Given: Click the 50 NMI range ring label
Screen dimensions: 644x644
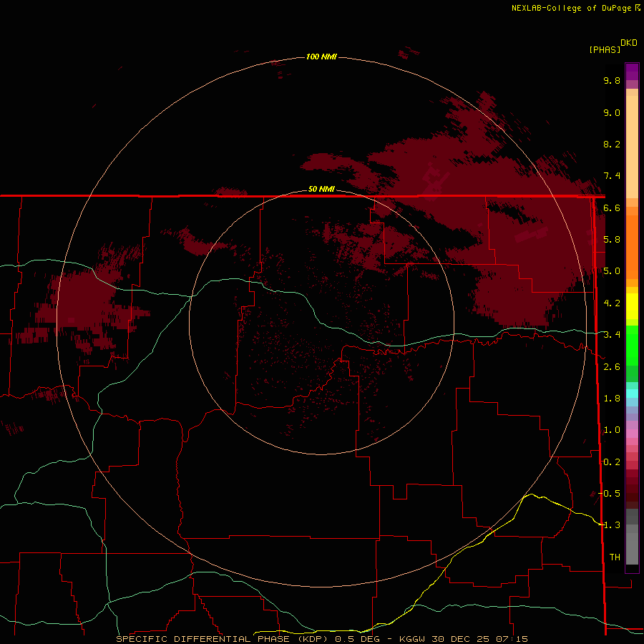Looking at the screenshot, I should [x=321, y=189].
